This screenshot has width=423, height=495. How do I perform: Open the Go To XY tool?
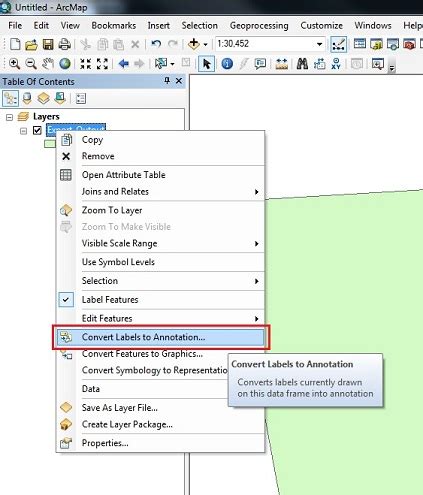pos(336,63)
